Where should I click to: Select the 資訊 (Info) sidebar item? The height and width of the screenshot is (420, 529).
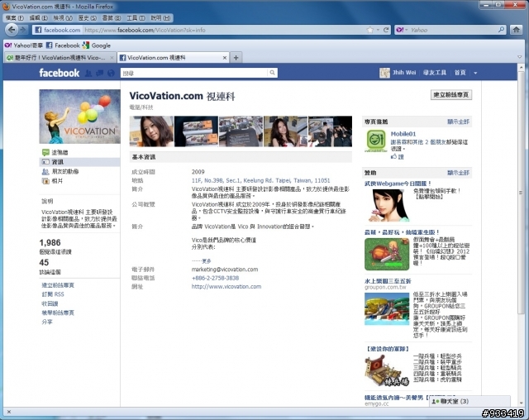(x=79, y=162)
